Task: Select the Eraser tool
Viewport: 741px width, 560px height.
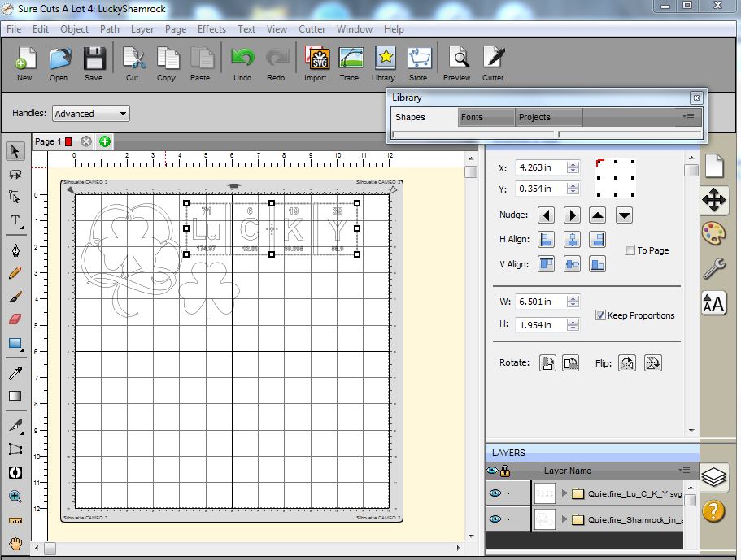Action: (x=15, y=319)
